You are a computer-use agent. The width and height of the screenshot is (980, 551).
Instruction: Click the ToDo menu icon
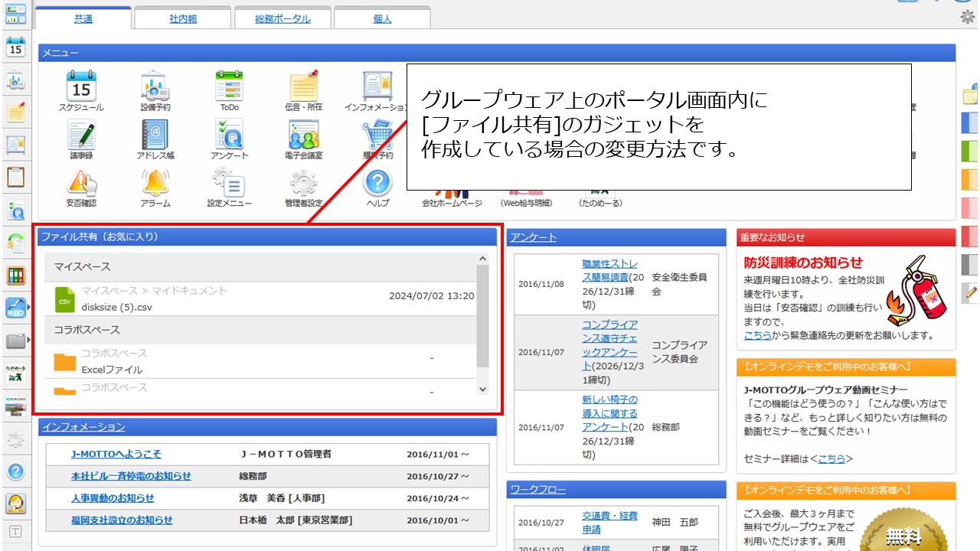click(229, 86)
